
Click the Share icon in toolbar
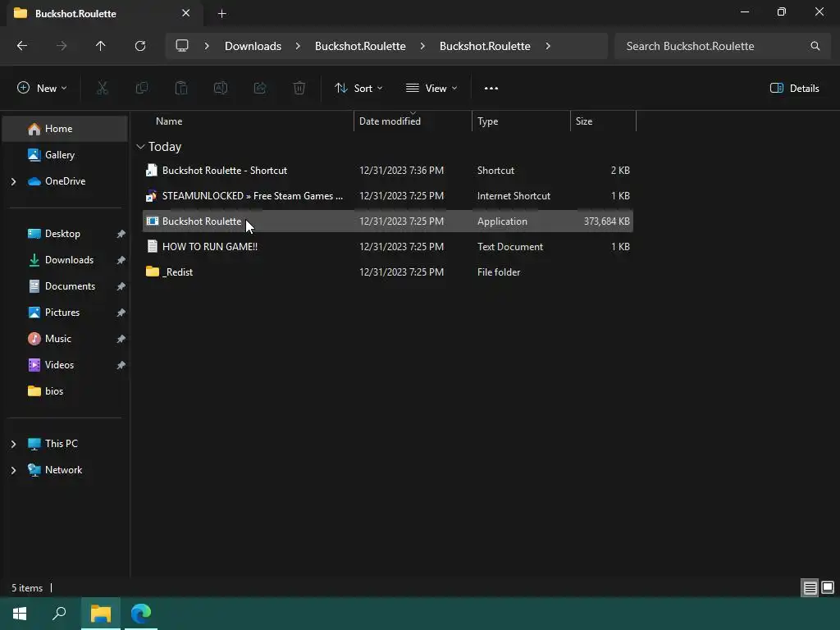coord(260,88)
